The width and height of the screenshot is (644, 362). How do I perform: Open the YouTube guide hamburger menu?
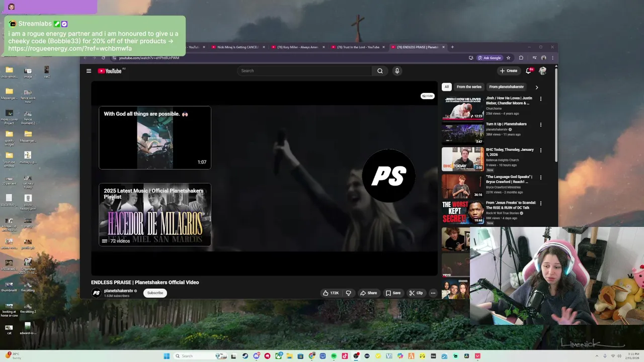[89, 71]
